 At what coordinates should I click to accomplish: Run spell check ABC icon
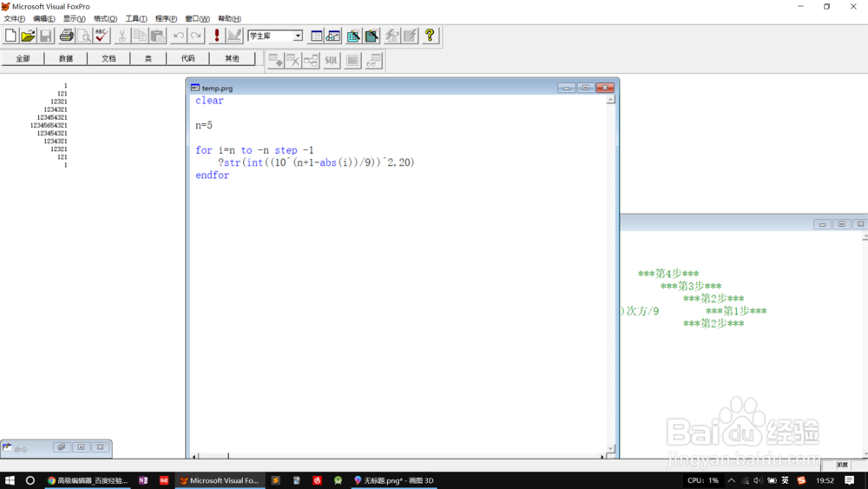pyautogui.click(x=102, y=36)
